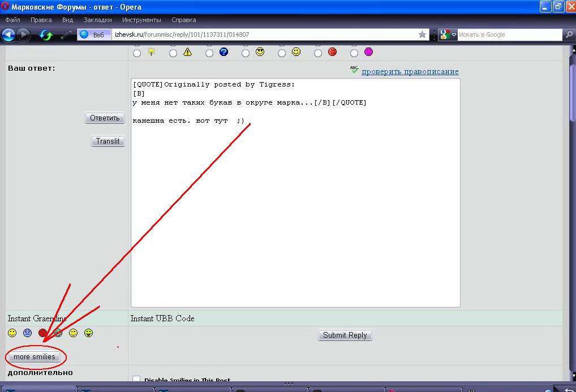Click the blue question mark icon
Viewport: 576px width, 392px height.
[223, 52]
